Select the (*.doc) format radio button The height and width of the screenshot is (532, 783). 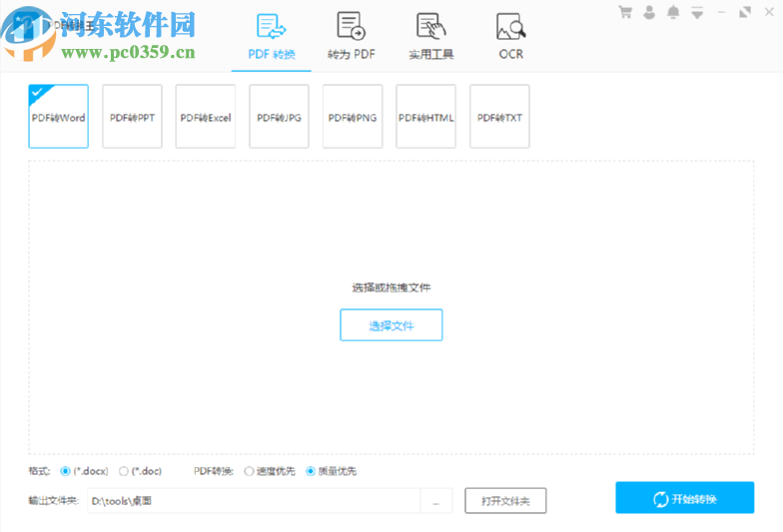pos(124,471)
